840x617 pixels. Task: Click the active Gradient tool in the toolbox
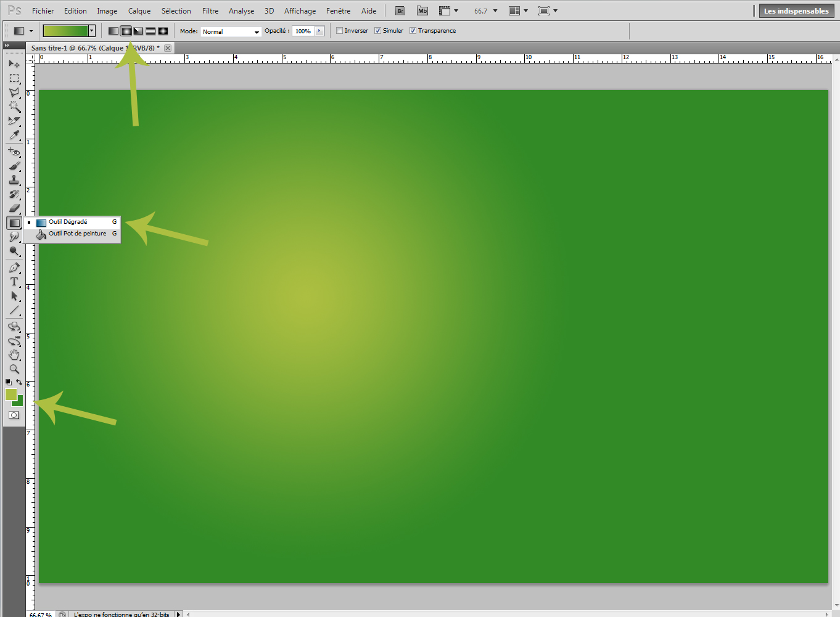point(14,223)
